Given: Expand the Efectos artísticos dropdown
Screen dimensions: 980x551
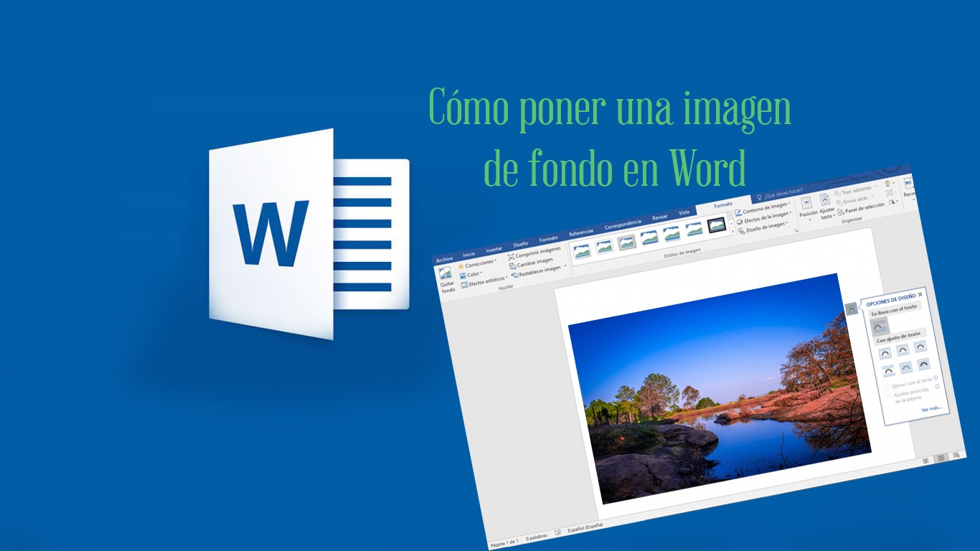Looking at the screenshot, I should [485, 283].
